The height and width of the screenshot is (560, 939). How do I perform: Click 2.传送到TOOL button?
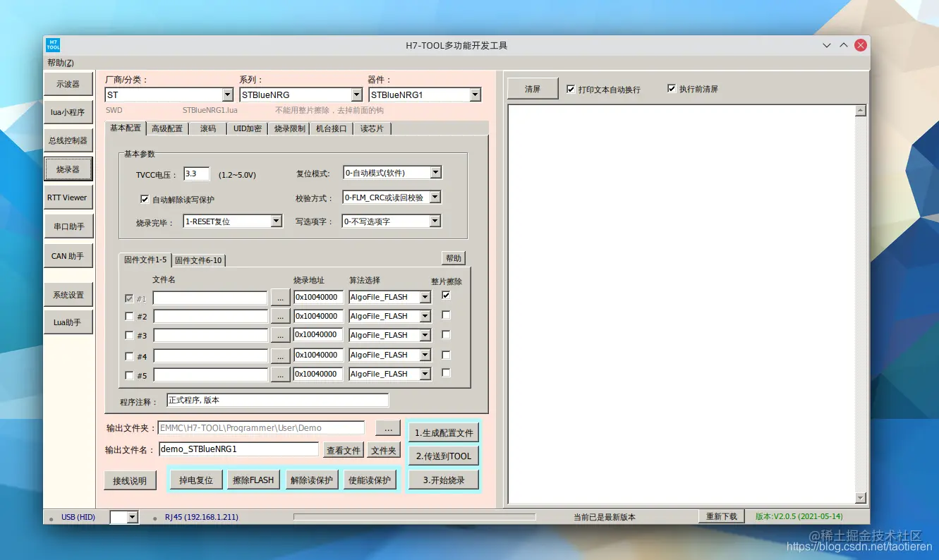[x=444, y=456]
